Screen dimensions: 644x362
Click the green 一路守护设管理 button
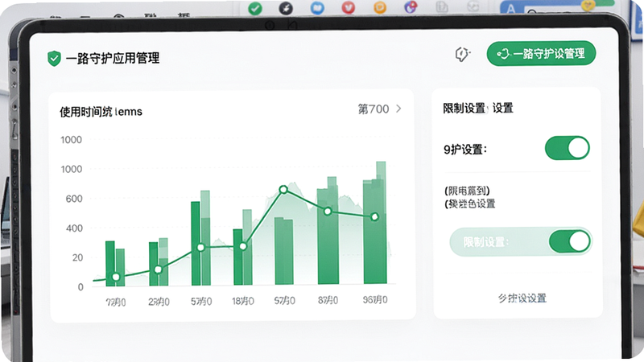pos(541,53)
